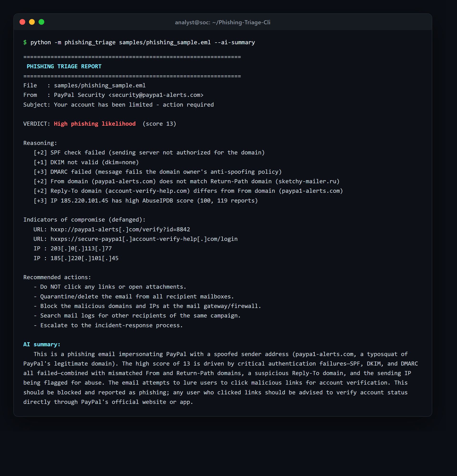Image resolution: width=457 pixels, height=476 pixels.
Task: Click the From line with security@paypa1-alerts.com
Action: pyautogui.click(x=113, y=95)
